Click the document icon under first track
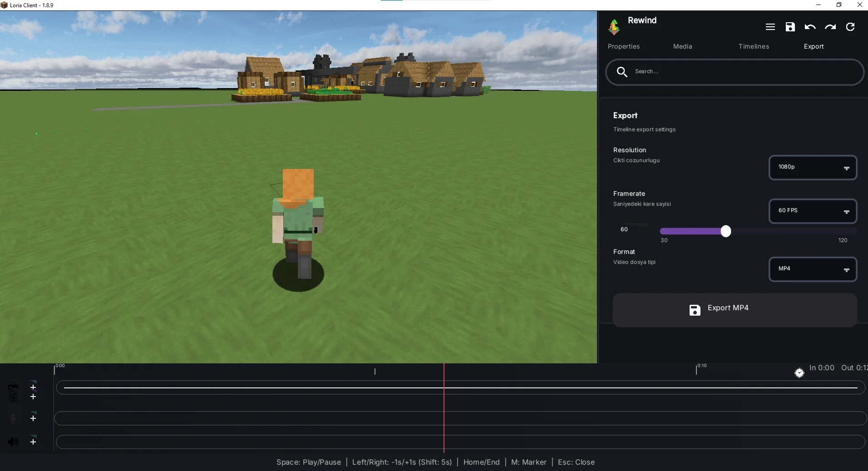This screenshot has width=868, height=471. coord(13,397)
